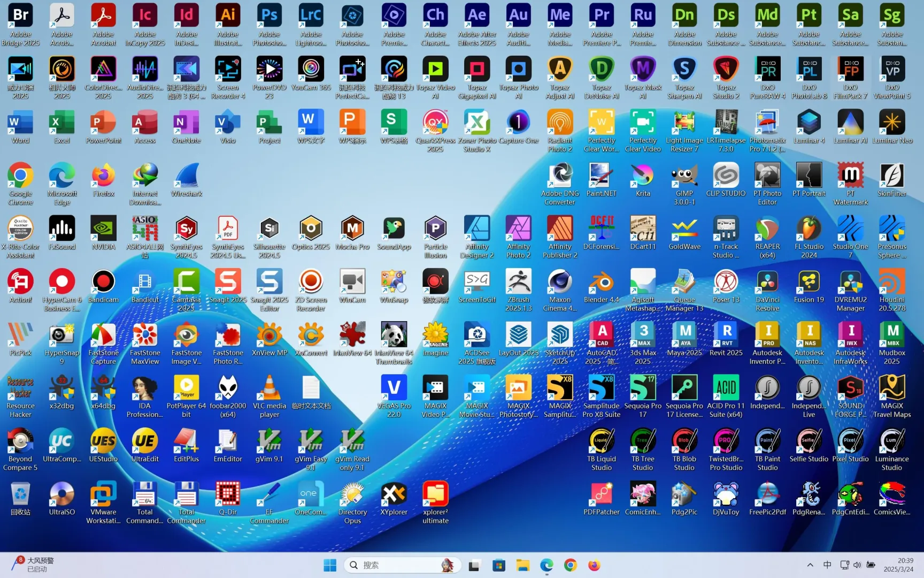The image size is (924, 578).
Task: Select the OneNote desktop shortcut
Action: point(187,127)
